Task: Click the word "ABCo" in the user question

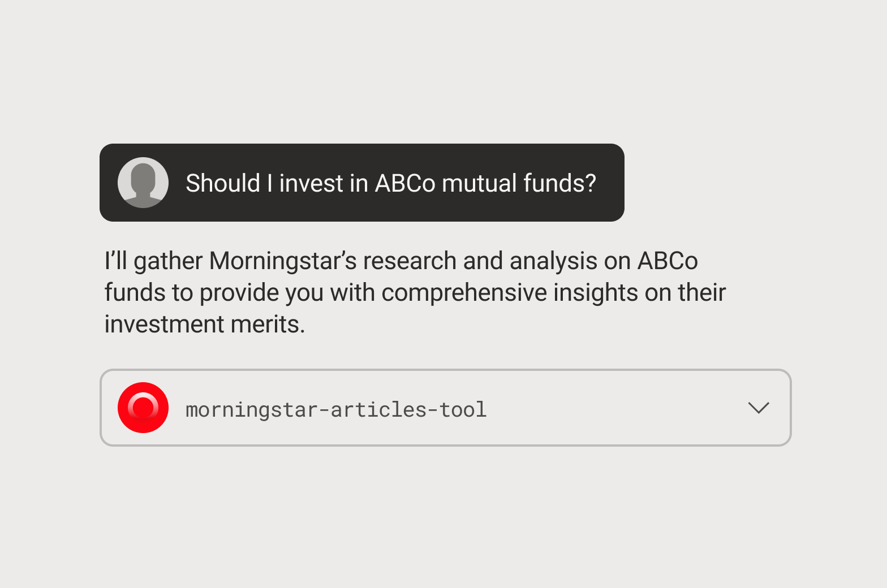Action: click(x=405, y=183)
